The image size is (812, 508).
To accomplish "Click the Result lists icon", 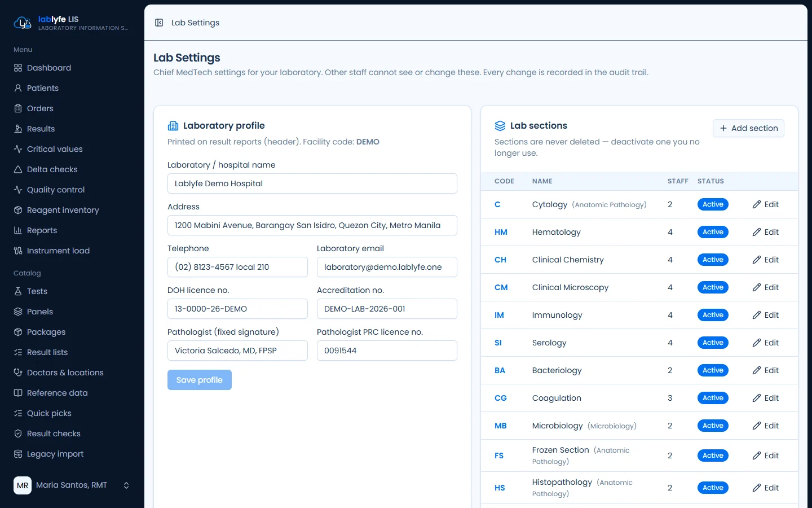I will tap(18, 352).
